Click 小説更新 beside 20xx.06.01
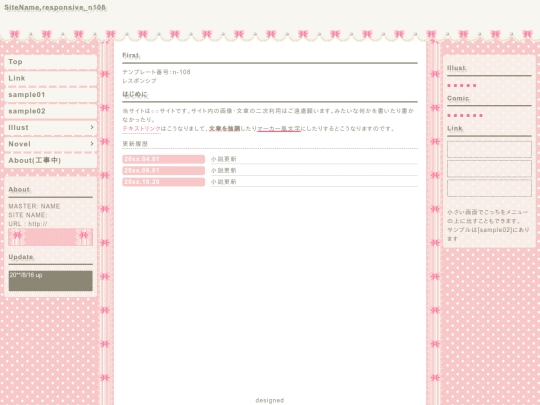This screenshot has width=540, height=405. click(224, 170)
